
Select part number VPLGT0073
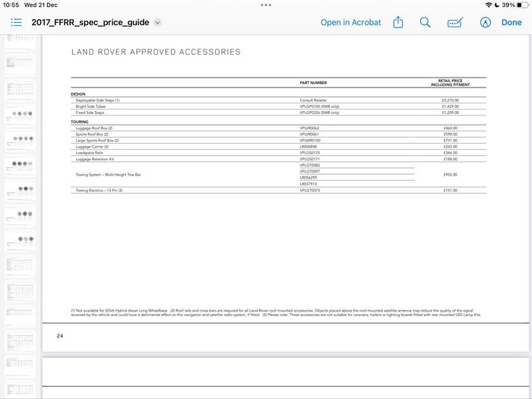tap(310, 191)
